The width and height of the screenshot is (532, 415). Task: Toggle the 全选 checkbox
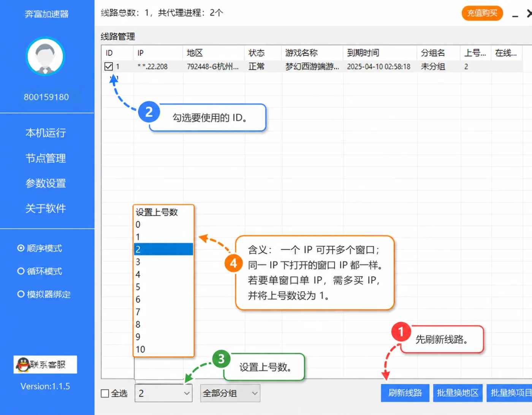point(105,393)
